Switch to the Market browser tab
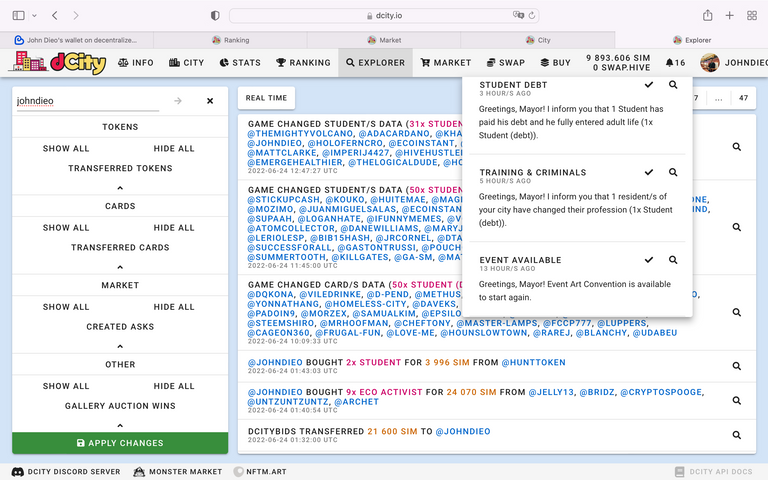Viewport: 768px width, 480px height. 384,40
